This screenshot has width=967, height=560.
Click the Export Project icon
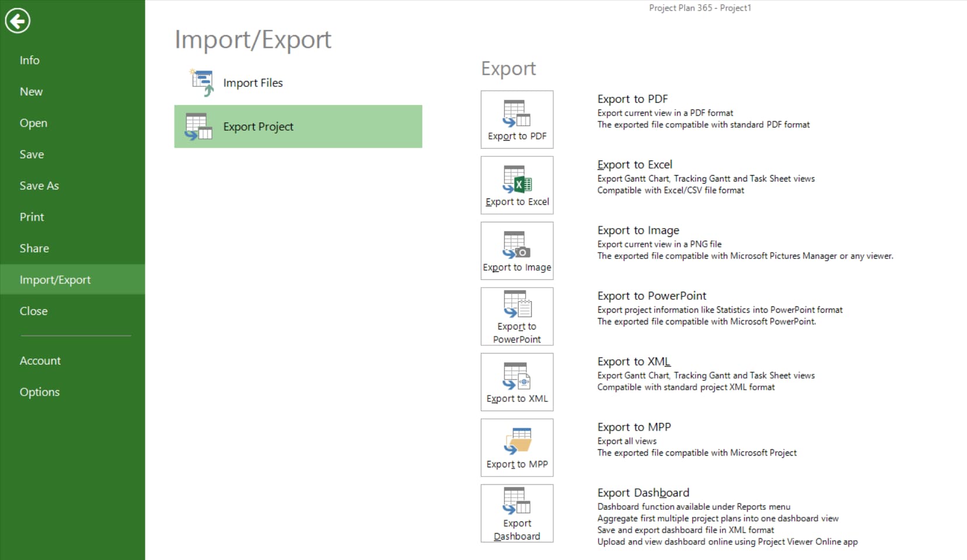click(198, 127)
